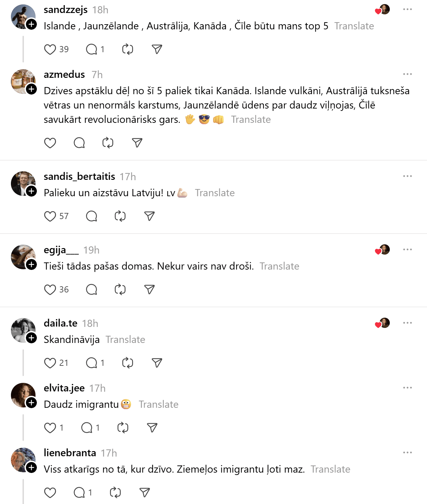Share elvita.jee's comment via send icon

point(152,428)
